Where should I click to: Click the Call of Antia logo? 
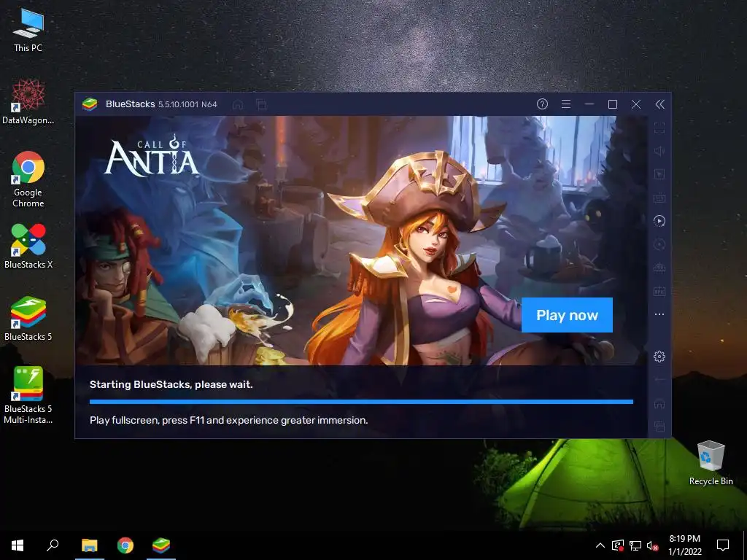[x=151, y=155]
